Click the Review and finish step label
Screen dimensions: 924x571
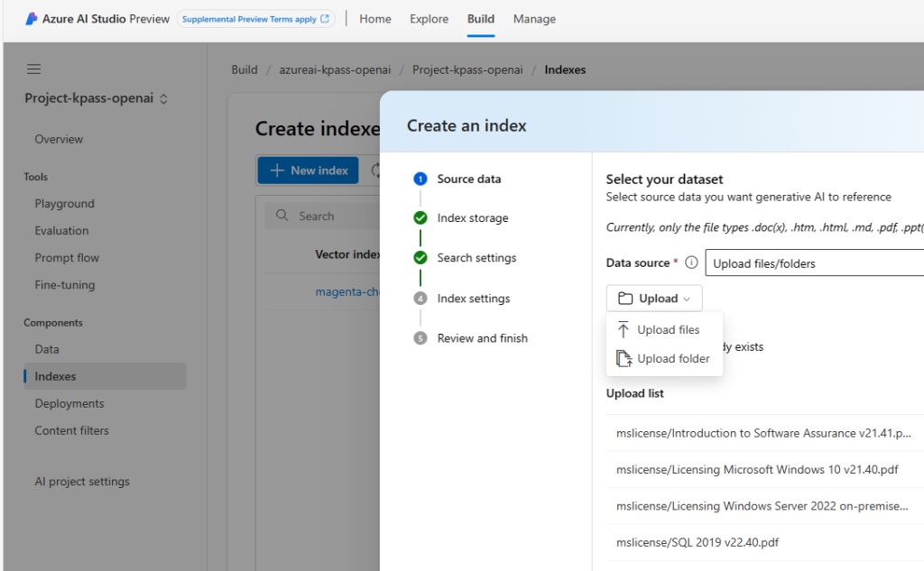click(x=483, y=338)
